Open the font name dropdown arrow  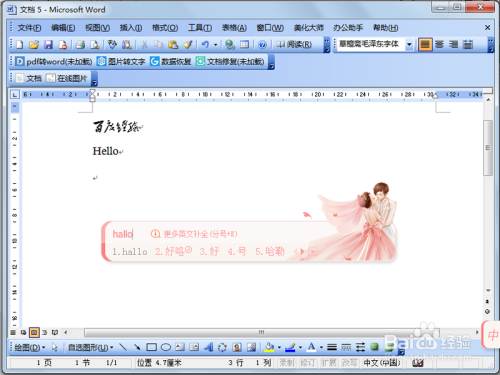[409, 44]
